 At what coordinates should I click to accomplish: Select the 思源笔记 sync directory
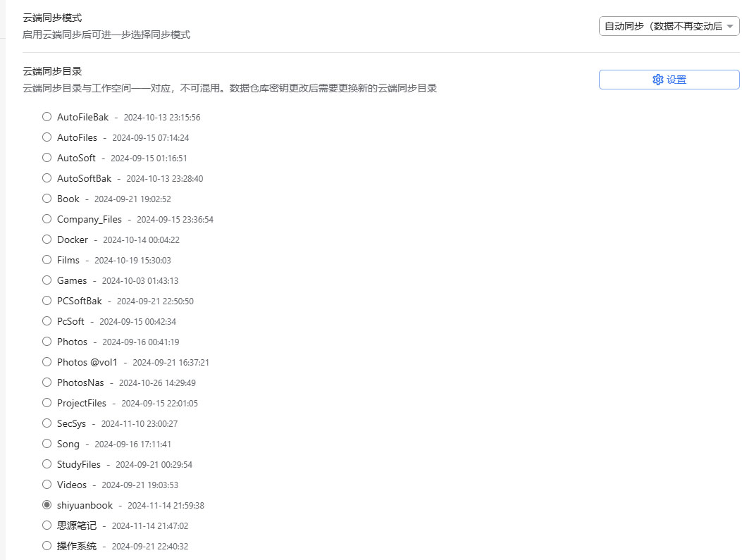(x=47, y=525)
